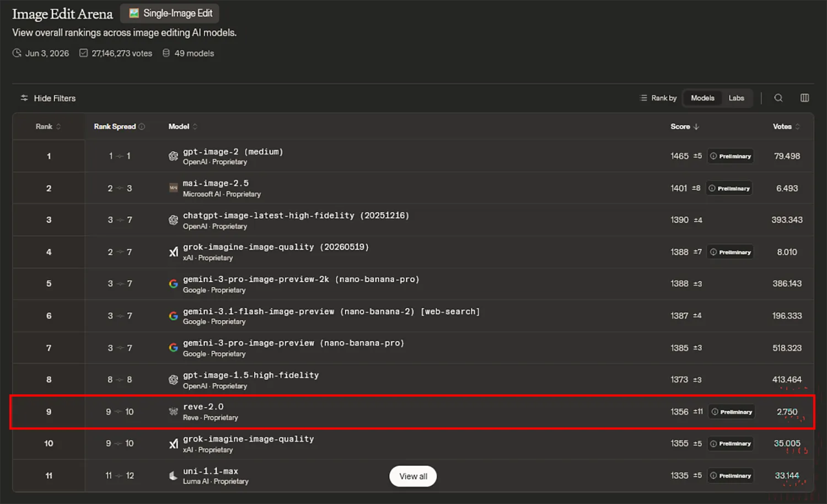Toggle Hide Filters
Screen dimensions: 827x504
pos(48,98)
